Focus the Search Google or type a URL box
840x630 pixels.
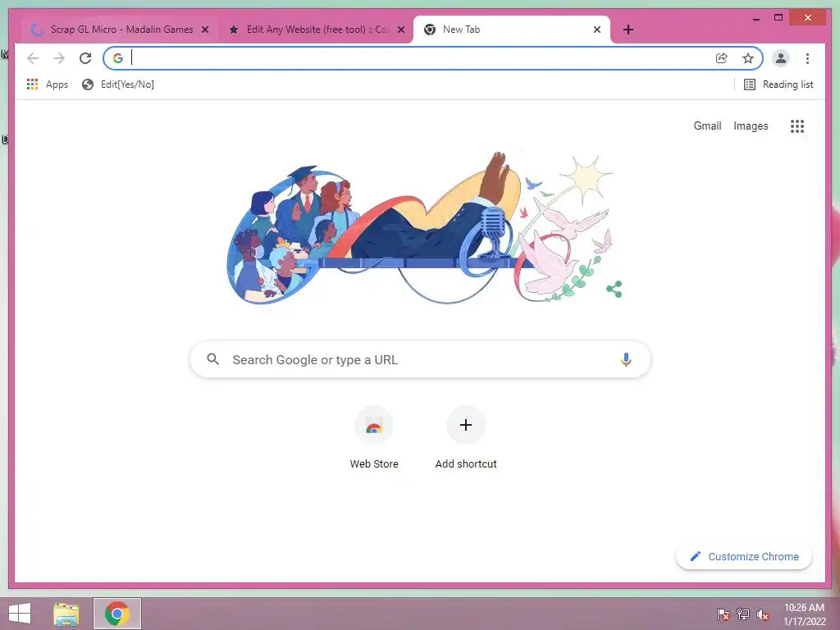(x=421, y=359)
